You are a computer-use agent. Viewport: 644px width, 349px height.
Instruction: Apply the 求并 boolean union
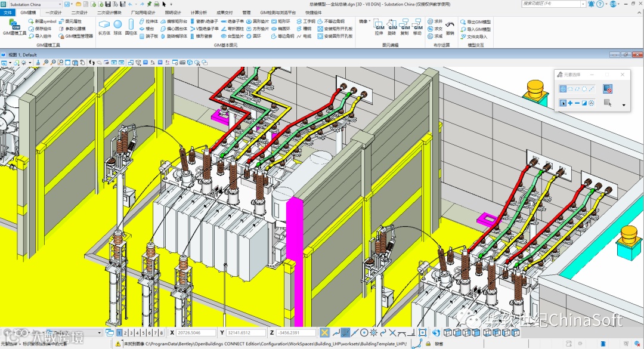click(435, 21)
